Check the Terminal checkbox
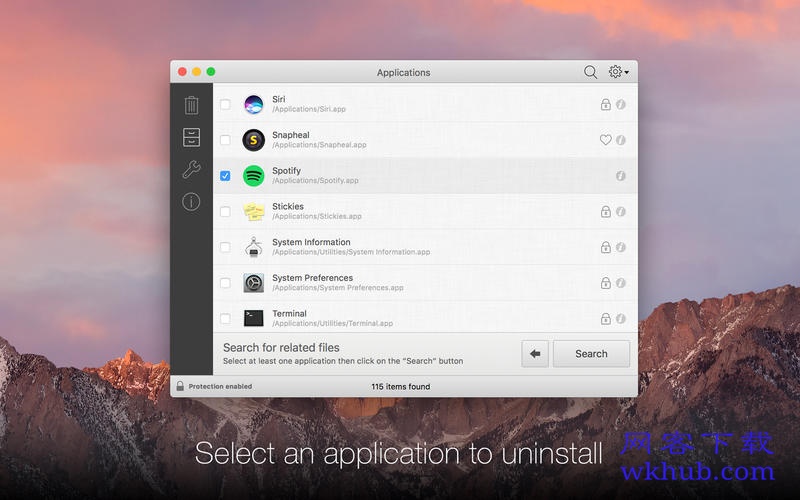Viewport: 800px width, 500px height. pos(225,318)
